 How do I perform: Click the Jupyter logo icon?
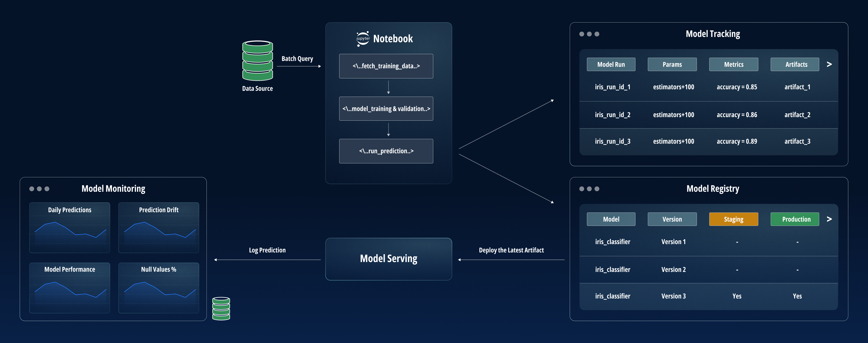[x=363, y=39]
